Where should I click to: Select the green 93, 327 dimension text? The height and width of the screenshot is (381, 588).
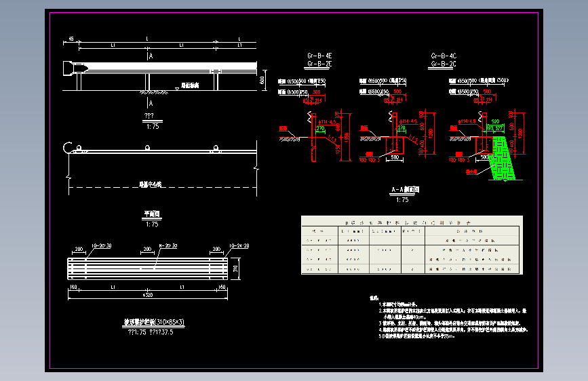494,128
